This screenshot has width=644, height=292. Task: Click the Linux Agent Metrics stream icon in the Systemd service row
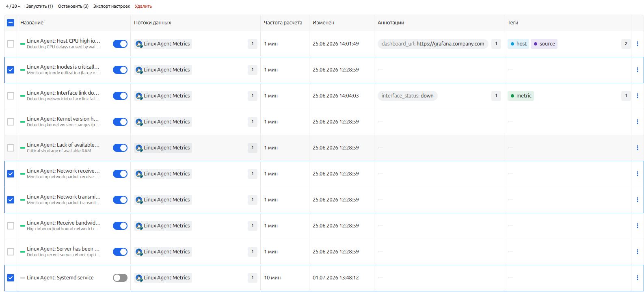coord(139,278)
